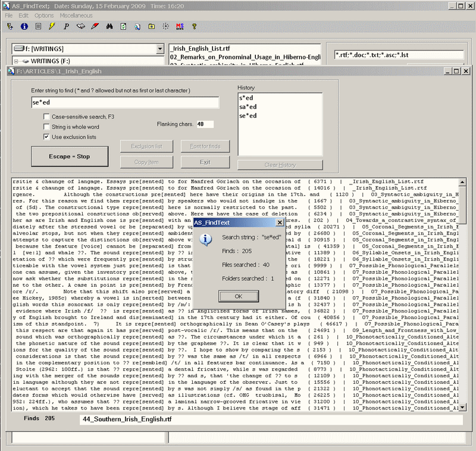Viewport: 476px width, 451px height.
Task: Collapse the WRITINGS (F:) tree node
Action: coord(15,61)
